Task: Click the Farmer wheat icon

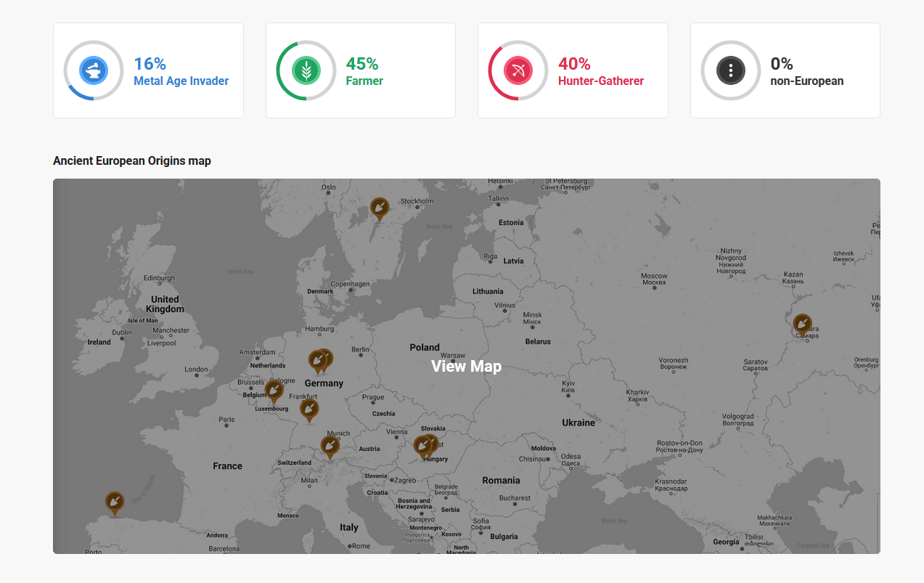Action: click(306, 70)
